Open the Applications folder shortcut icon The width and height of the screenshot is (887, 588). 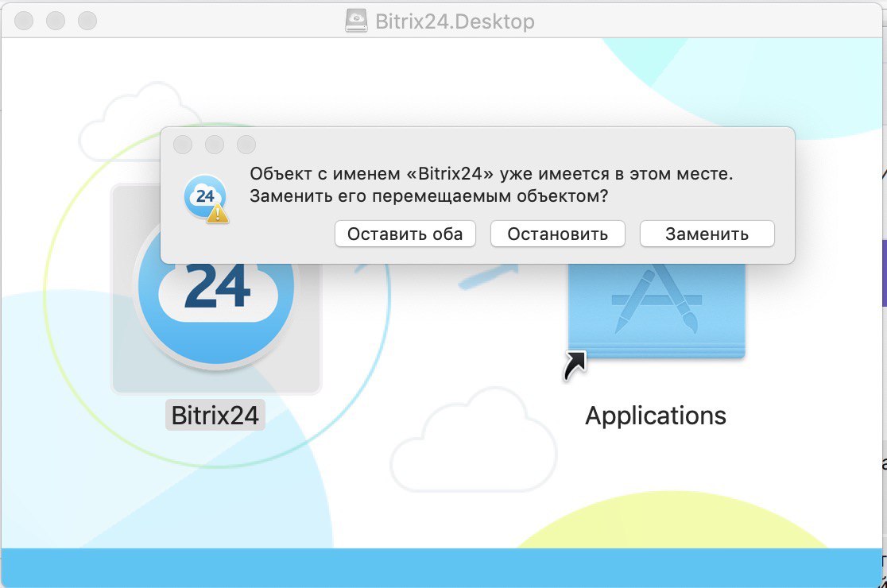point(657,311)
